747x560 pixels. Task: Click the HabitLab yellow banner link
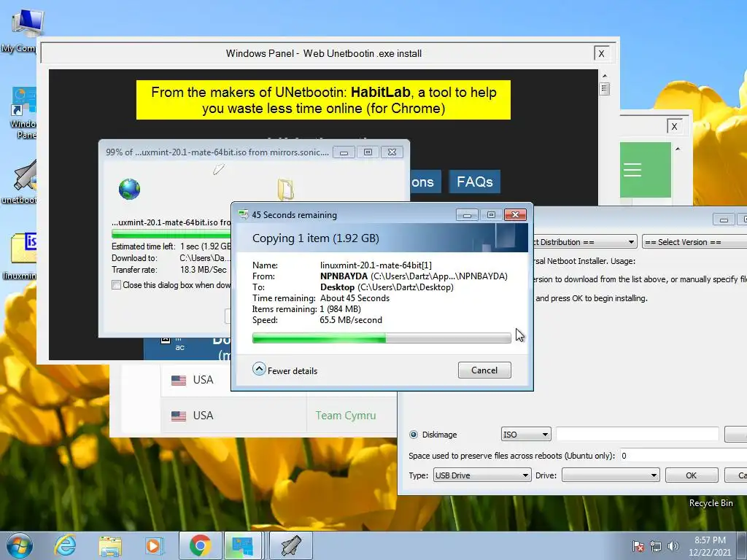pyautogui.click(x=323, y=100)
